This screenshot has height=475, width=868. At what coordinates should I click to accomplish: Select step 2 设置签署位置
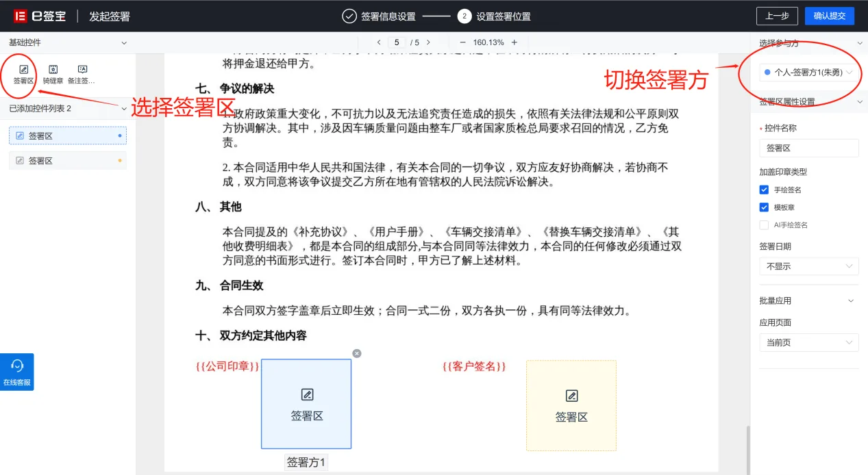(494, 16)
